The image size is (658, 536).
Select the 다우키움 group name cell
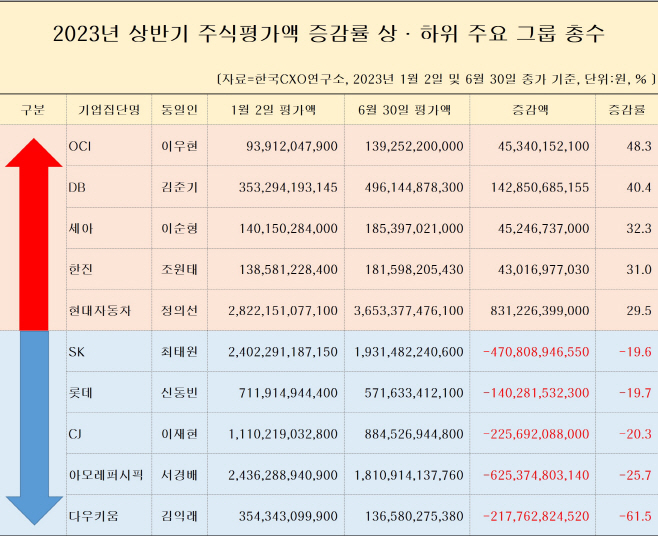click(109, 515)
